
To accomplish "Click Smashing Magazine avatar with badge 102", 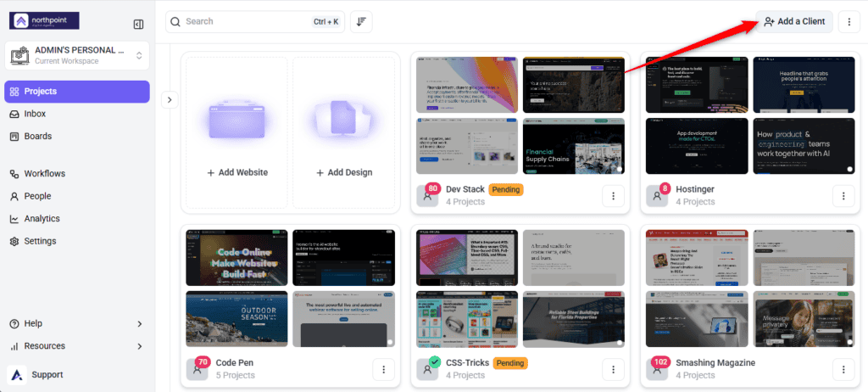I will pos(657,369).
